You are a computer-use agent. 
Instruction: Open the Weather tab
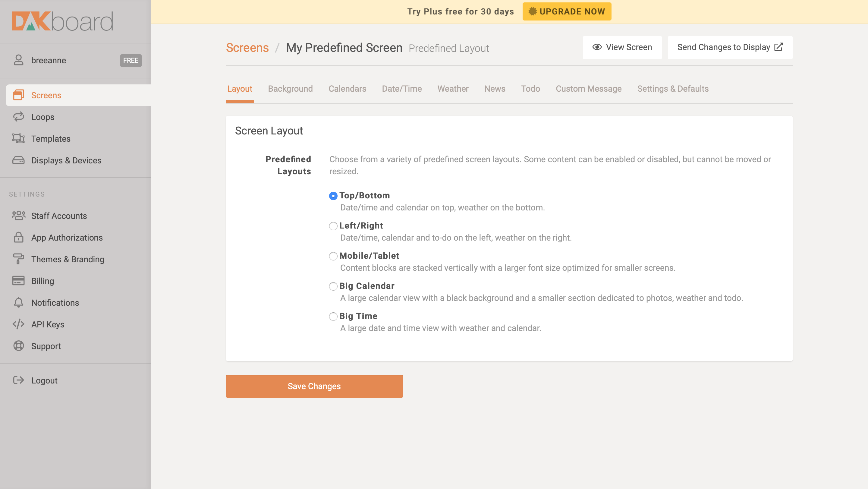tap(452, 89)
